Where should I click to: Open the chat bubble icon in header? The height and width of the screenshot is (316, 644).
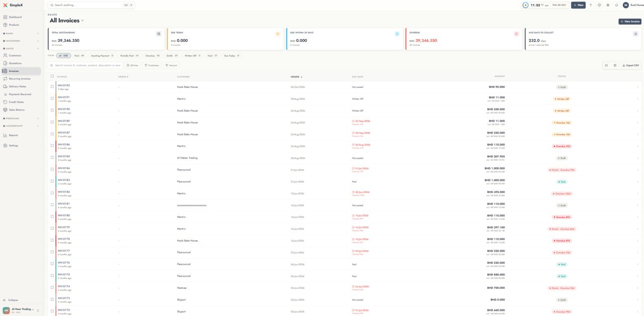[x=599, y=5]
